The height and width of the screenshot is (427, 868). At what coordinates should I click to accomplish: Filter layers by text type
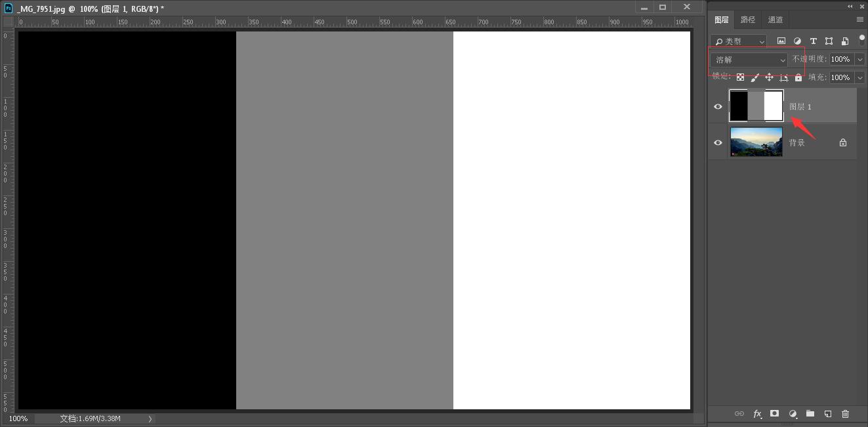813,41
